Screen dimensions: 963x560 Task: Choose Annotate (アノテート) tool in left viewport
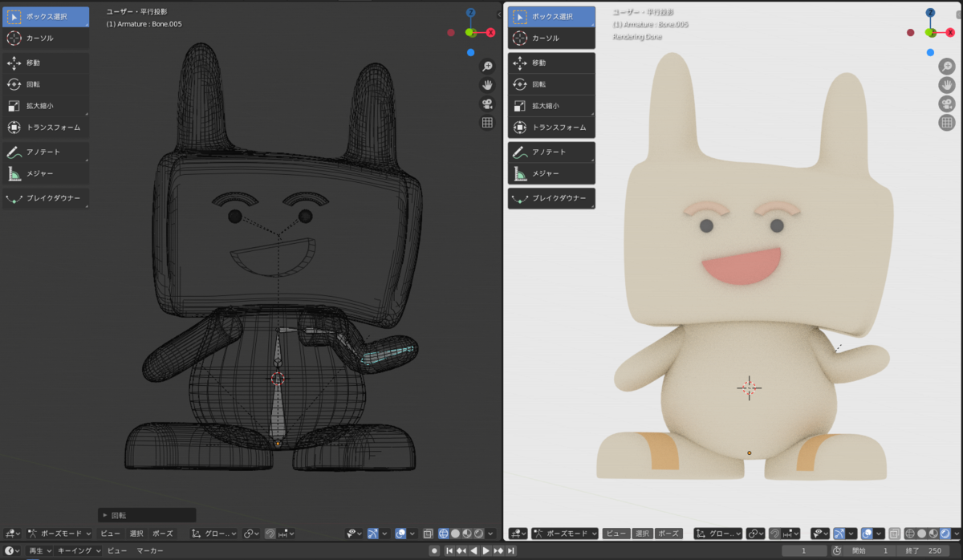coord(45,152)
